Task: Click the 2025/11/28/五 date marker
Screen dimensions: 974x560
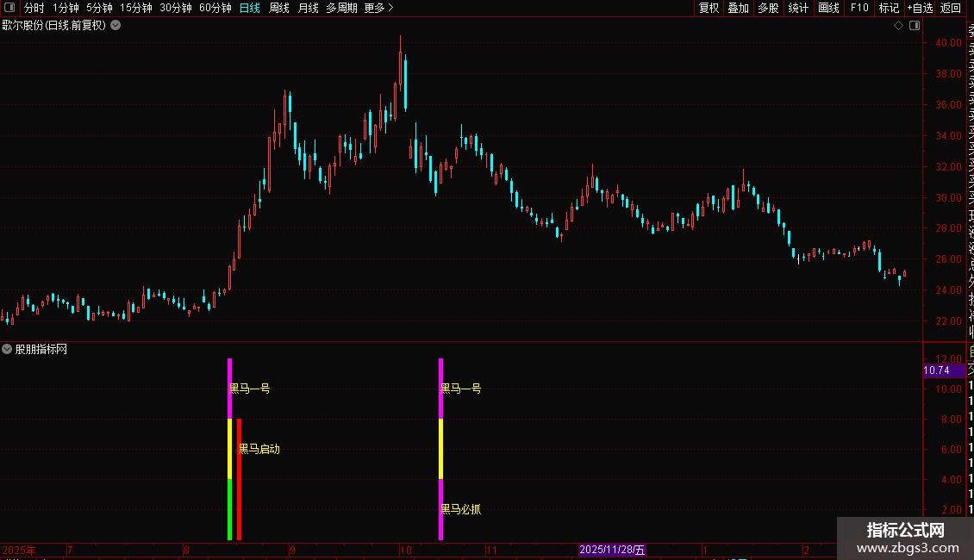Action: click(x=612, y=550)
